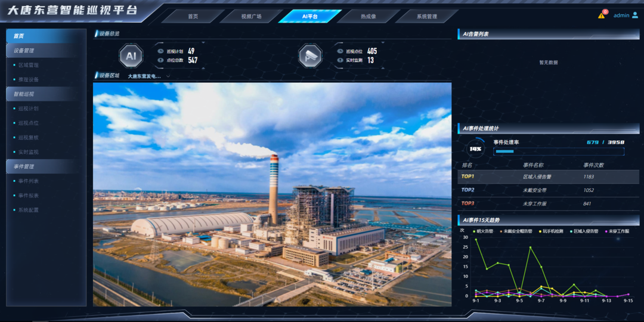Toggle 明火告警 series in chart legend
This screenshot has height=322, width=644.
486,231
